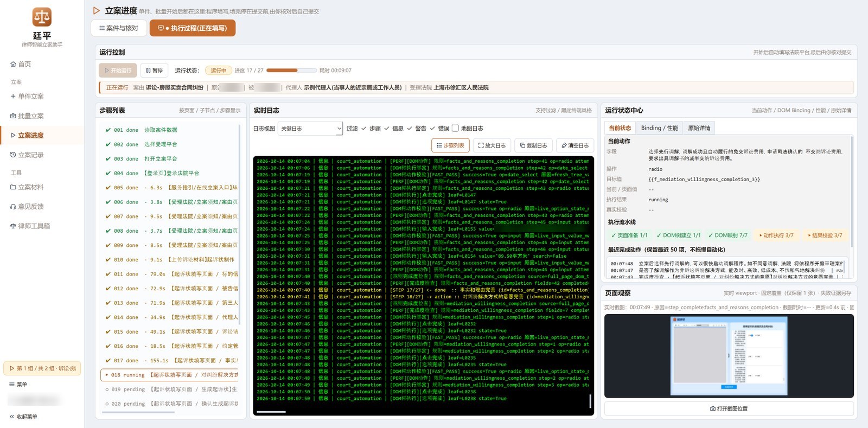Click the running arrow icon of step 018
This screenshot has height=428, width=868.
coord(107,375)
